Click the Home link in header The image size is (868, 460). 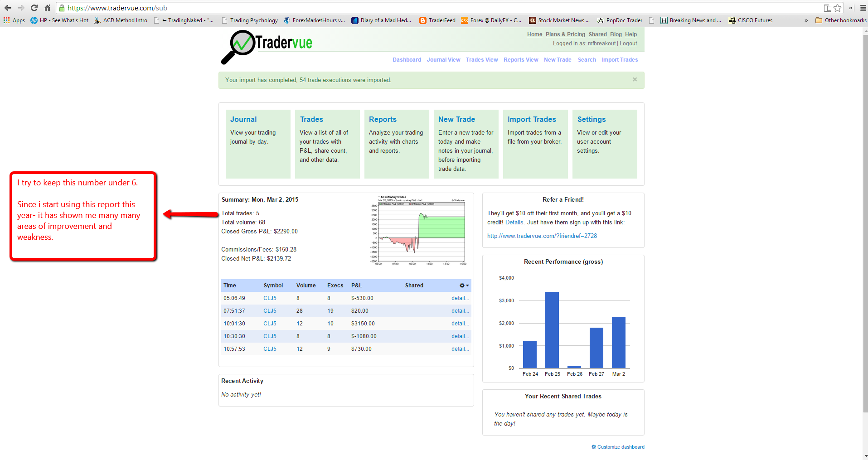534,34
